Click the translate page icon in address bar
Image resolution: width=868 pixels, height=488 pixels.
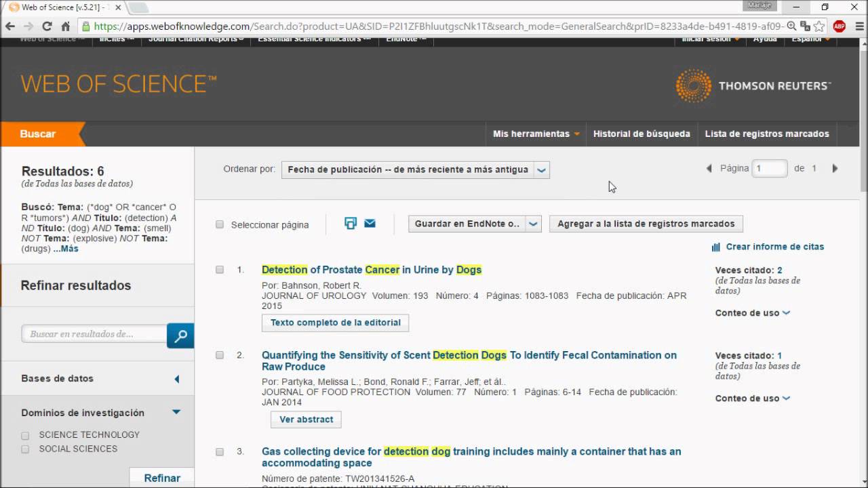coord(806,26)
